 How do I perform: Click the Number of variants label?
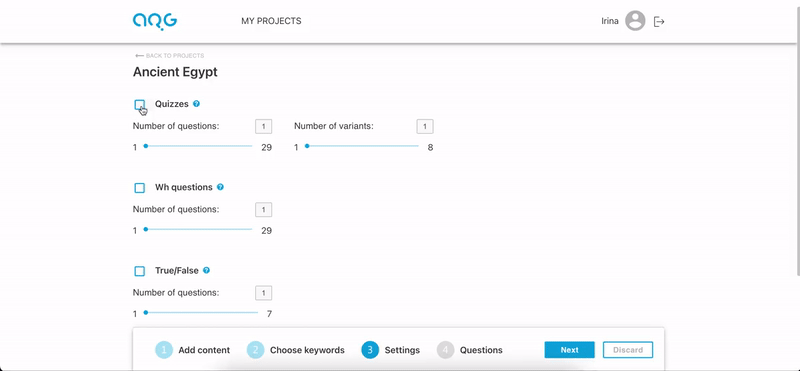334,126
